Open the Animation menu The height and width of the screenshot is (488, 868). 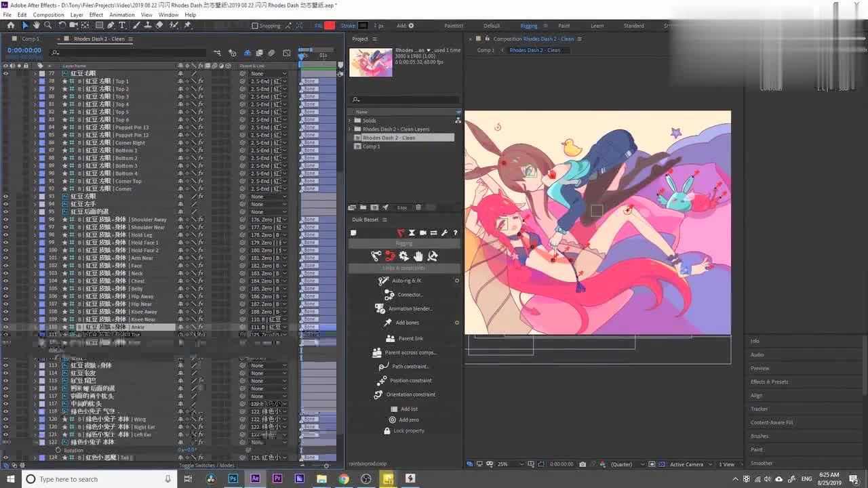point(122,15)
